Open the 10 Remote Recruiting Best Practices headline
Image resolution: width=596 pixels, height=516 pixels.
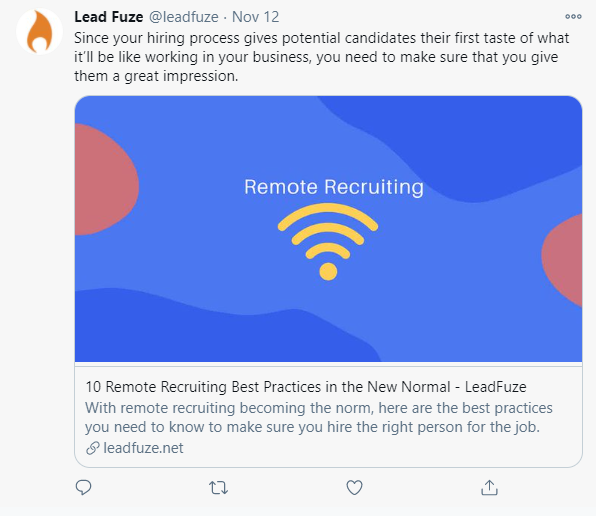306,387
